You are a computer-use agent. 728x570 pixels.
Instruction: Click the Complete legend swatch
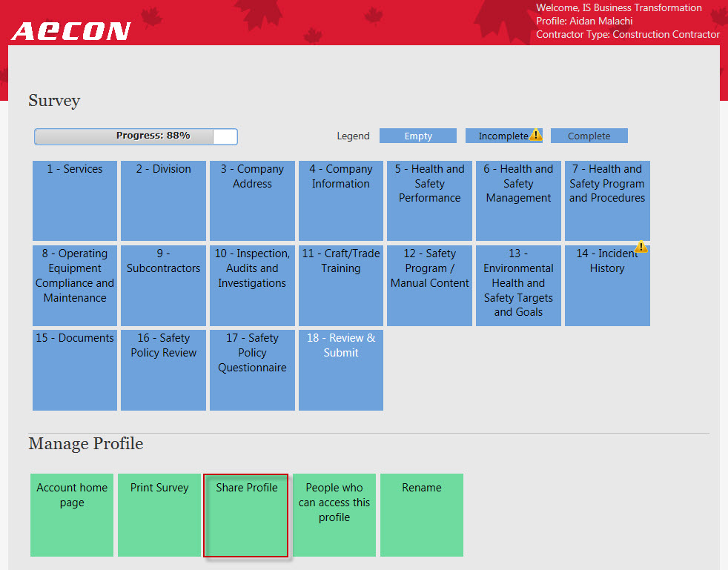(589, 136)
